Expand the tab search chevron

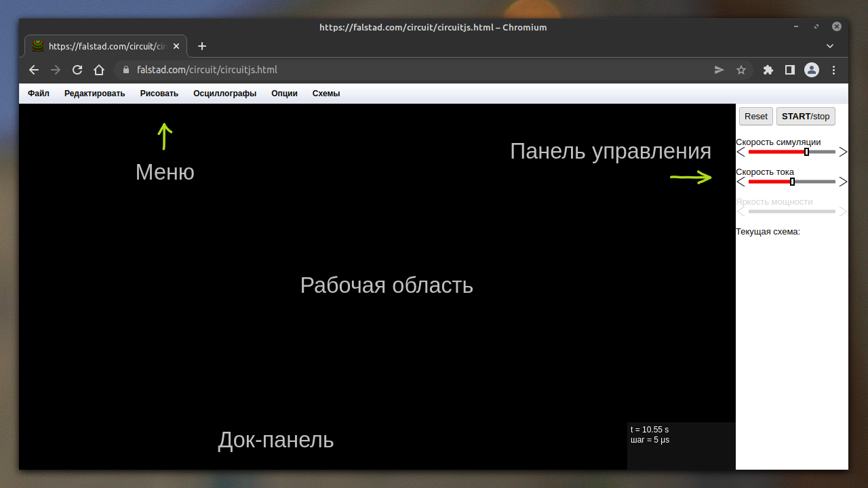(x=829, y=46)
